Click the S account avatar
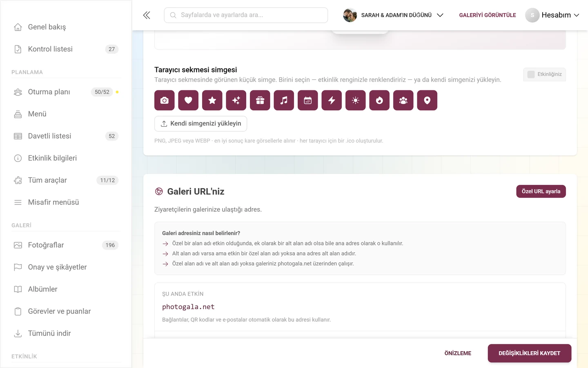 (532, 15)
